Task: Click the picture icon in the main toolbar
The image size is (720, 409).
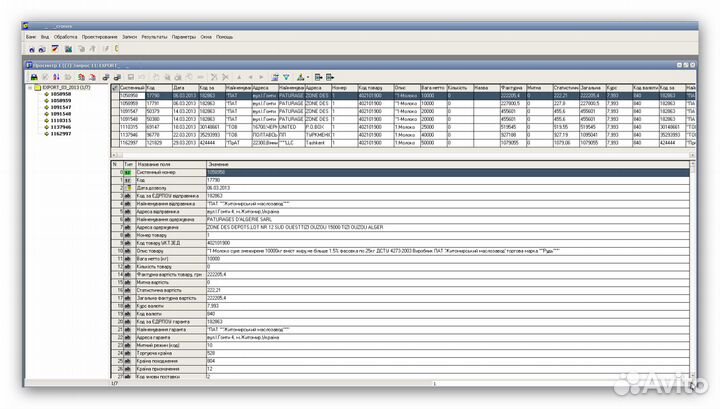Action: [68, 49]
